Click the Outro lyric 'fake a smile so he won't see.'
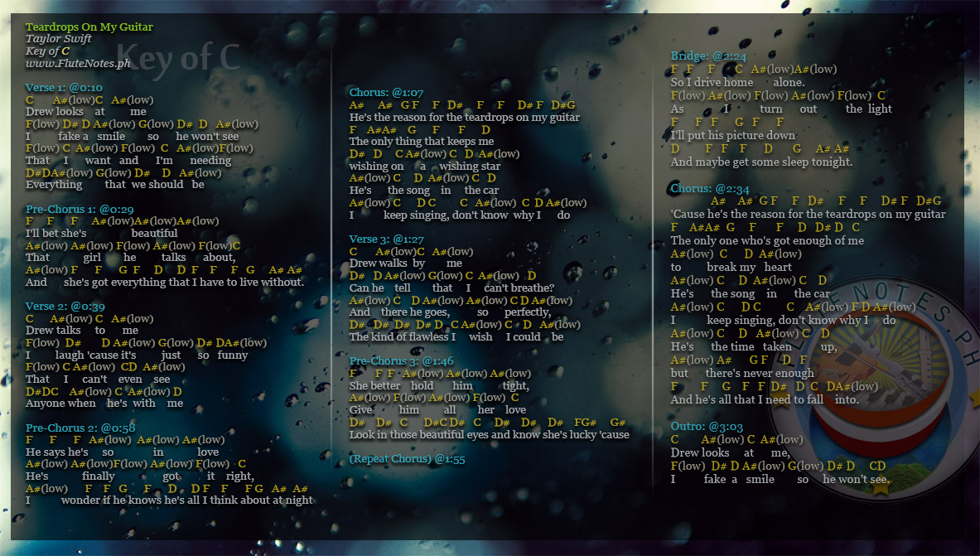980x556 pixels. pyautogui.click(x=796, y=480)
